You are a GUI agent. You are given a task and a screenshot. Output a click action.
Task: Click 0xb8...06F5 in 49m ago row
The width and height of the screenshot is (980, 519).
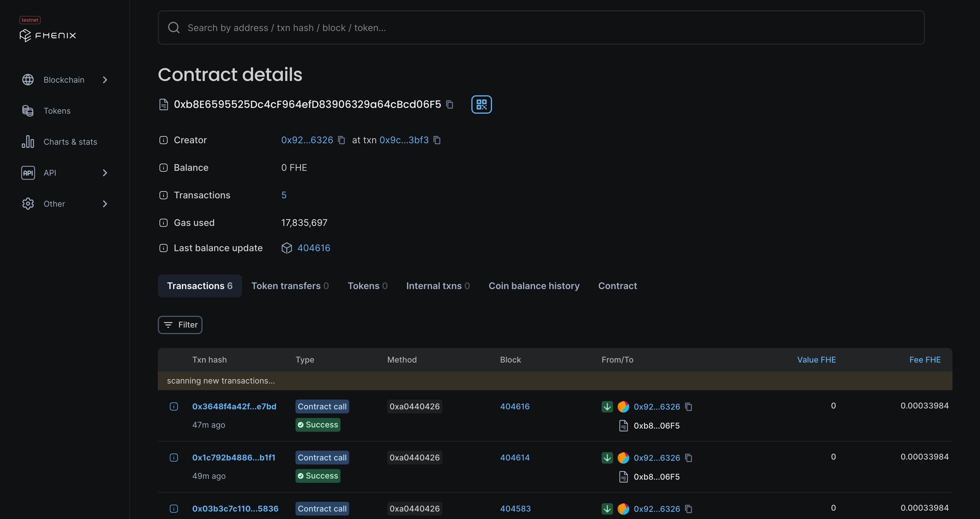657,477
